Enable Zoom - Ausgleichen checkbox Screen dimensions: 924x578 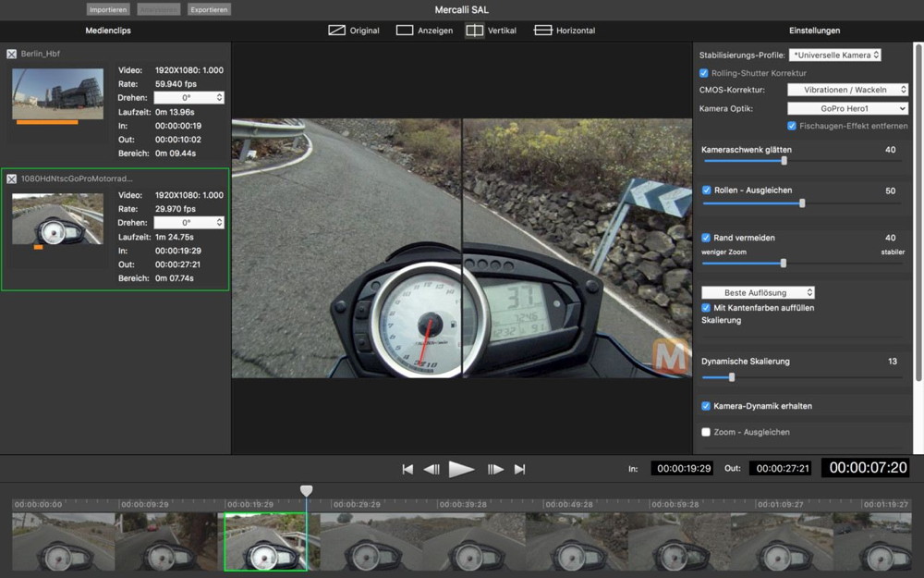pos(706,432)
